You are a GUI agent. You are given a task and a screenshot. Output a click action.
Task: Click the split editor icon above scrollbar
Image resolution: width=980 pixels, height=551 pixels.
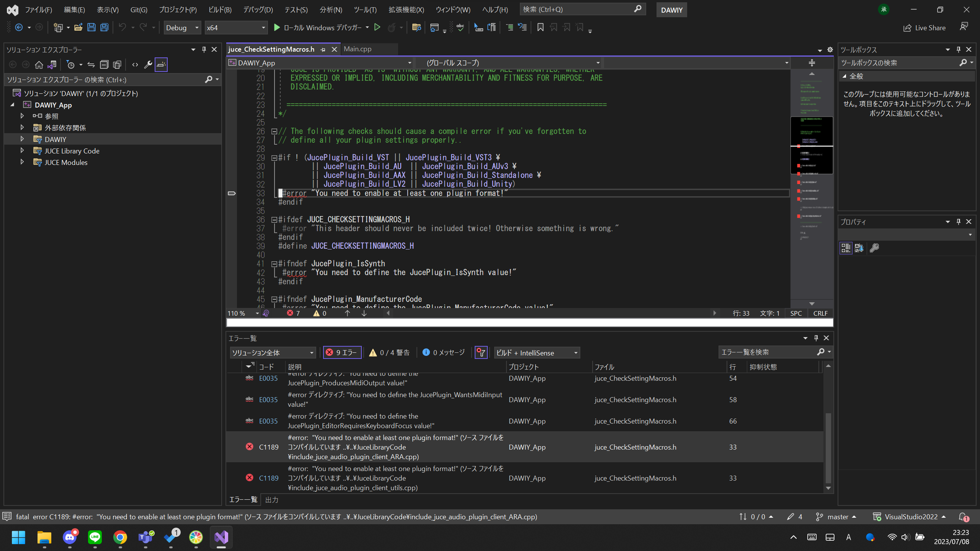(x=812, y=63)
